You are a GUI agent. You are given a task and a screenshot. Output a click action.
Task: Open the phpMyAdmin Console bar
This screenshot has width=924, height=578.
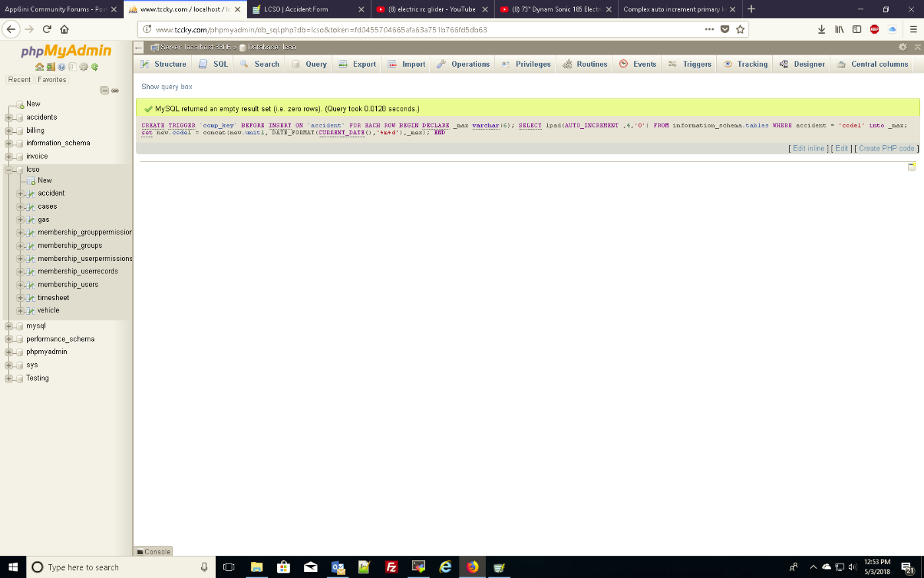(x=154, y=552)
